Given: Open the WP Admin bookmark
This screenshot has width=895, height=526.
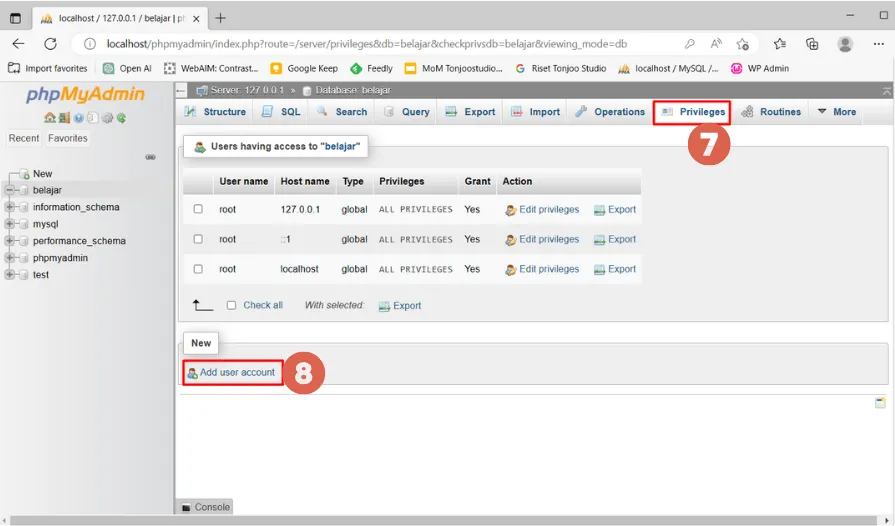Looking at the screenshot, I should [760, 68].
